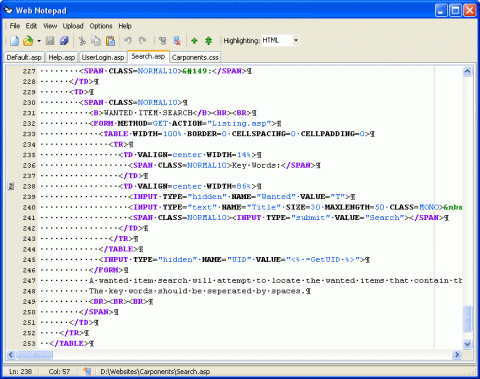Click "Key Words:" text on line 236

pyautogui.click(x=256, y=165)
